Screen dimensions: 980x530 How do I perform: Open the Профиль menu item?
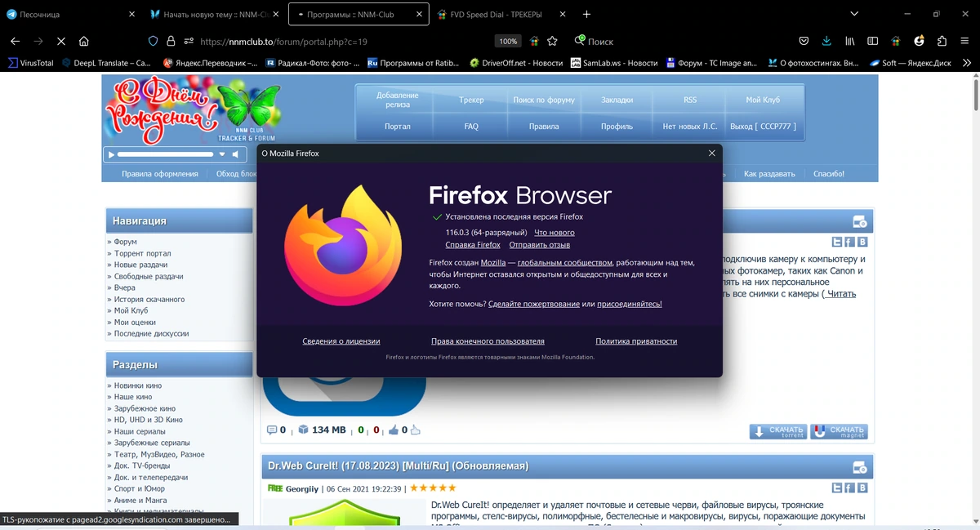(617, 127)
